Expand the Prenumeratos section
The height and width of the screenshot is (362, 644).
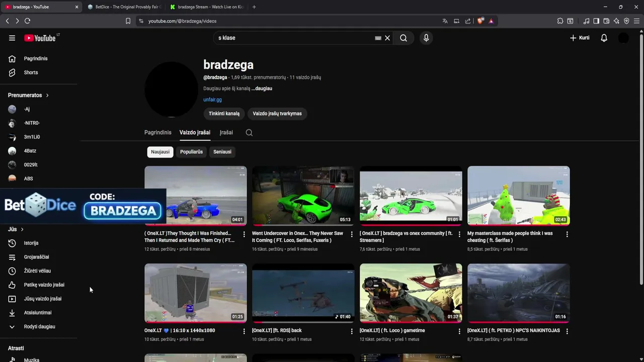coord(29,95)
